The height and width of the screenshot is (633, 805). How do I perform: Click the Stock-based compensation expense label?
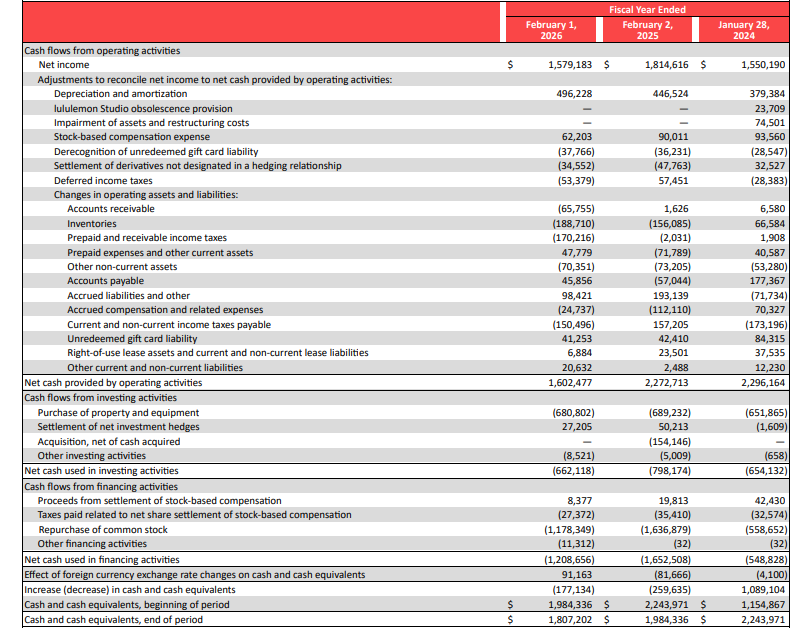click(x=132, y=137)
